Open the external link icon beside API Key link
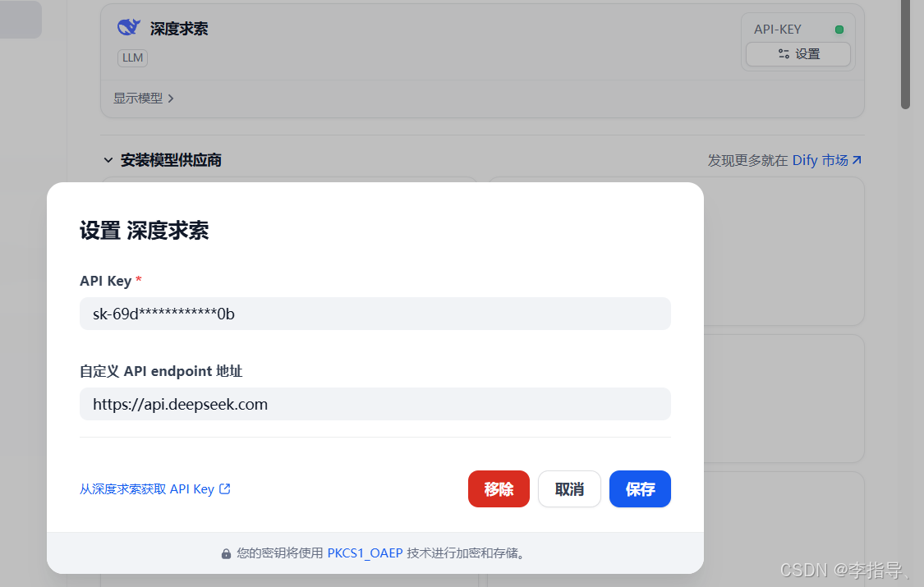The image size is (924, 587). (224, 488)
